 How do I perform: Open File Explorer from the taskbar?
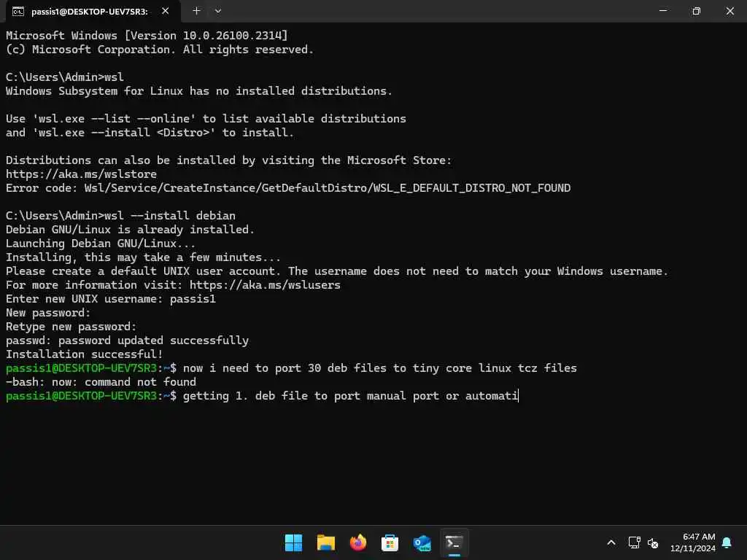point(326,542)
